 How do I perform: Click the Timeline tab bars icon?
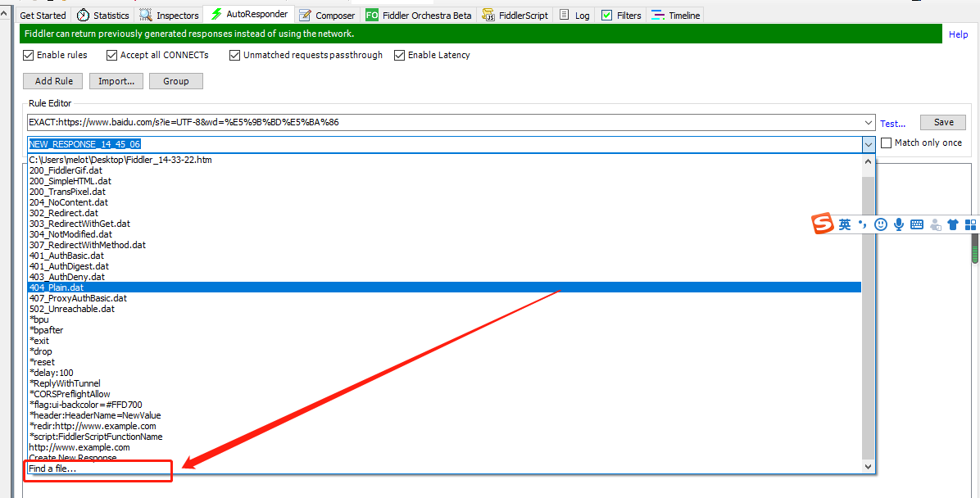pyautogui.click(x=657, y=15)
